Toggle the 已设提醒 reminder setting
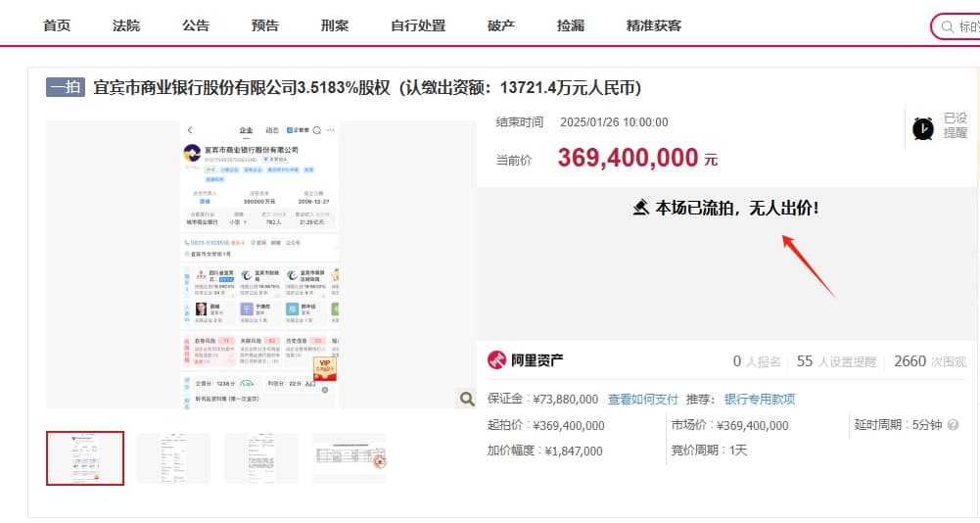 click(x=955, y=125)
